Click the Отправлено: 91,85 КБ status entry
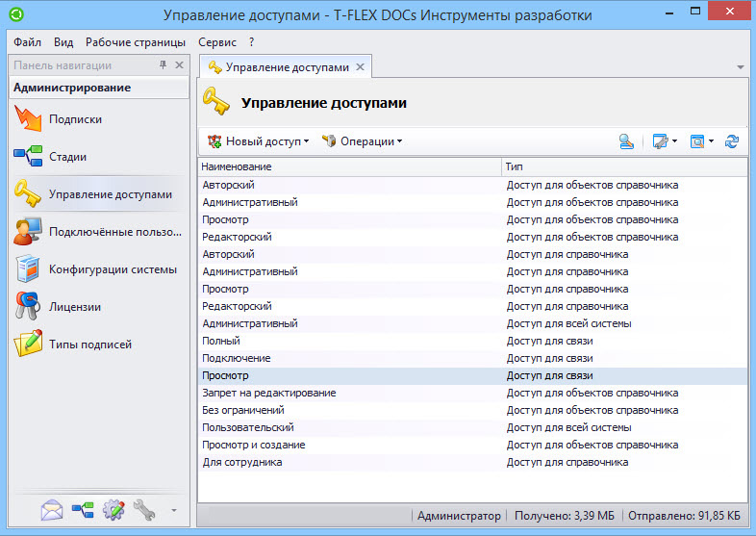 click(684, 516)
